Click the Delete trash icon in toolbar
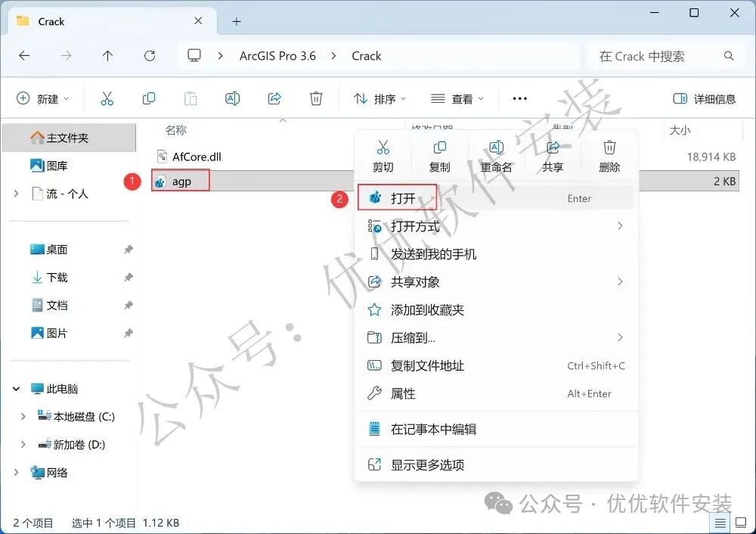Screen dimensions: 756x534 point(316,99)
